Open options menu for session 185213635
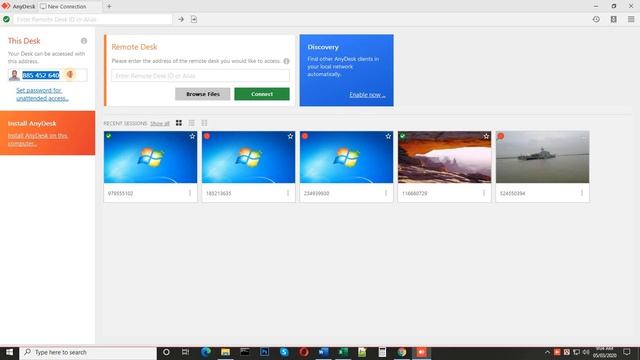Viewport: 640px width, 360px height. point(288,193)
